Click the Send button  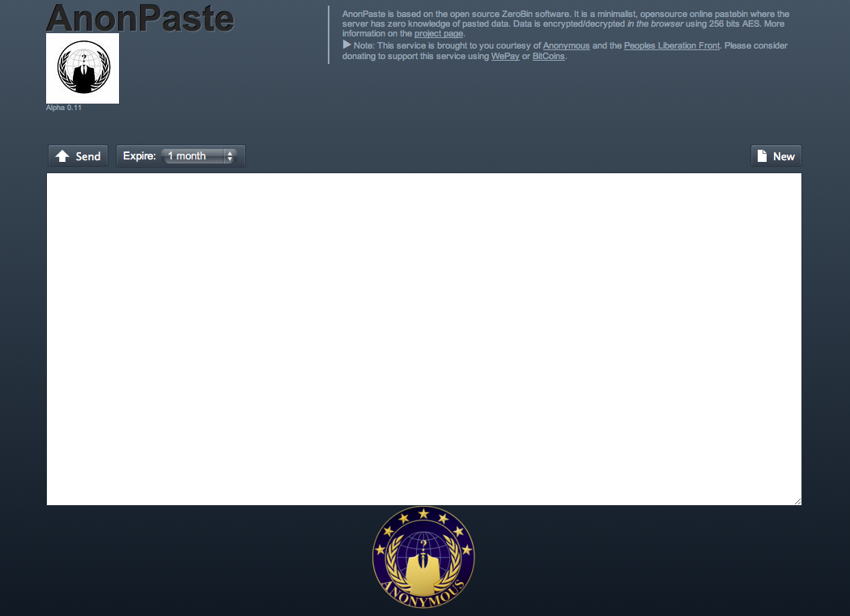click(78, 155)
